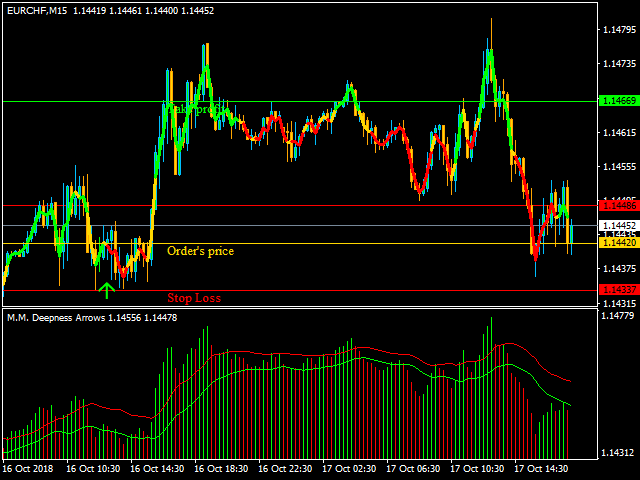Click the '17 Oct 06:30' time label
Image resolution: width=640 pixels, height=480 pixels.
[x=413, y=469]
